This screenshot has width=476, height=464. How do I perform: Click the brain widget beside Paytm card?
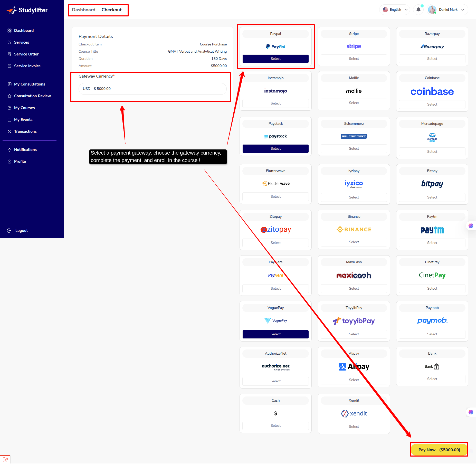(x=471, y=226)
